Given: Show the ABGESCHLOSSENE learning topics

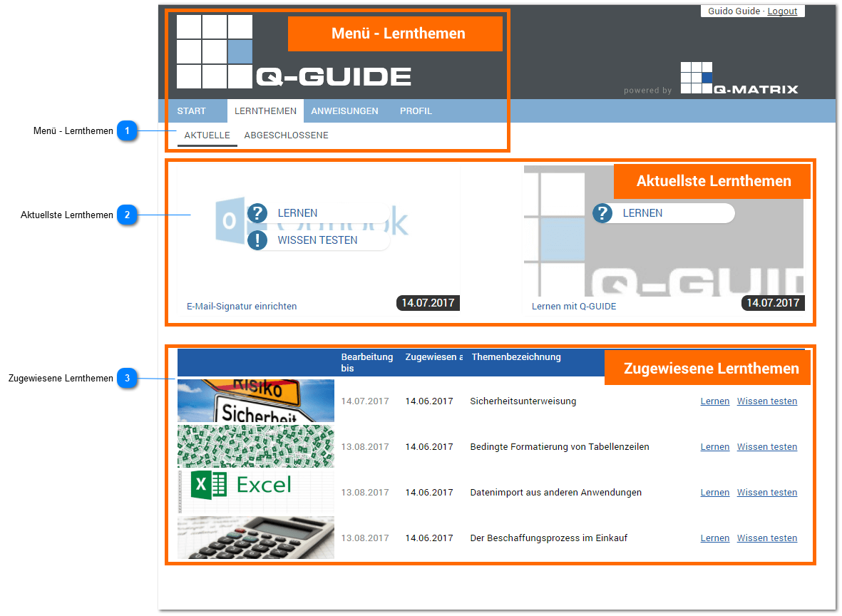Looking at the screenshot, I should [x=286, y=135].
